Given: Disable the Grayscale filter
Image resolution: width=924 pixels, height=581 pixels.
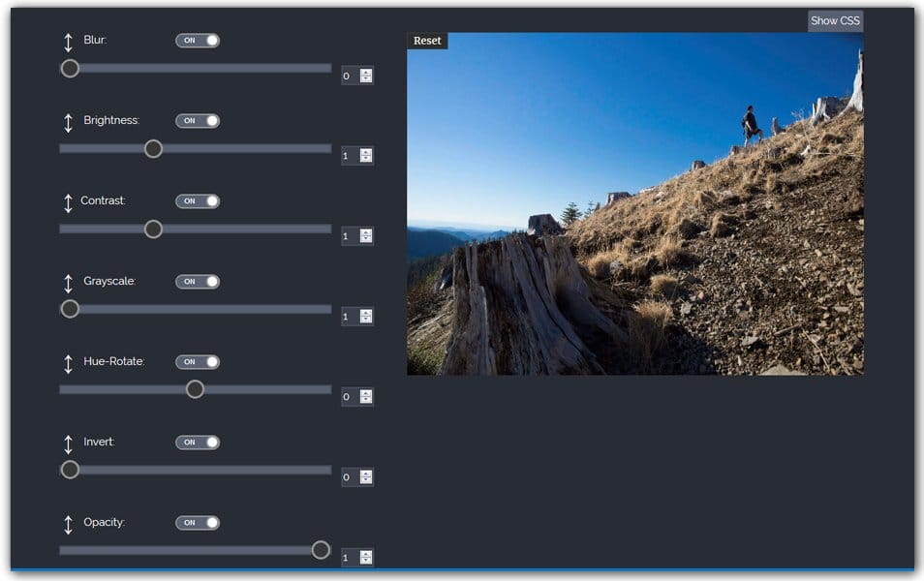Looking at the screenshot, I should point(197,282).
